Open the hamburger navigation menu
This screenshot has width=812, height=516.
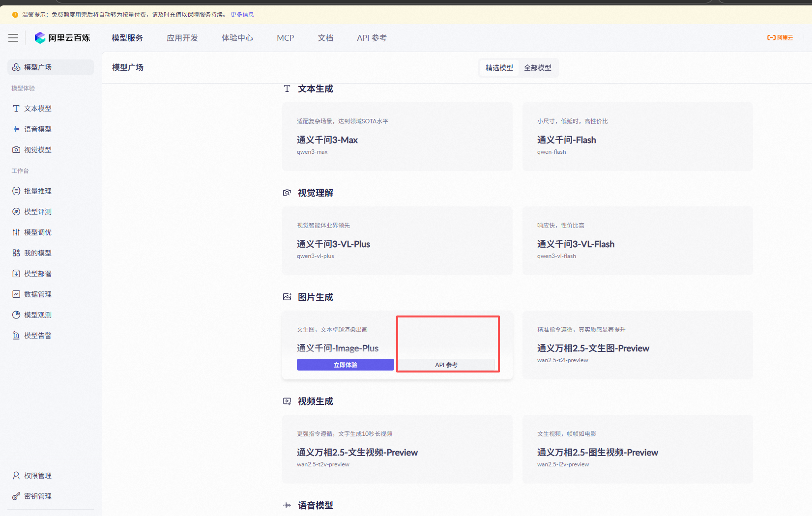pyautogui.click(x=13, y=38)
